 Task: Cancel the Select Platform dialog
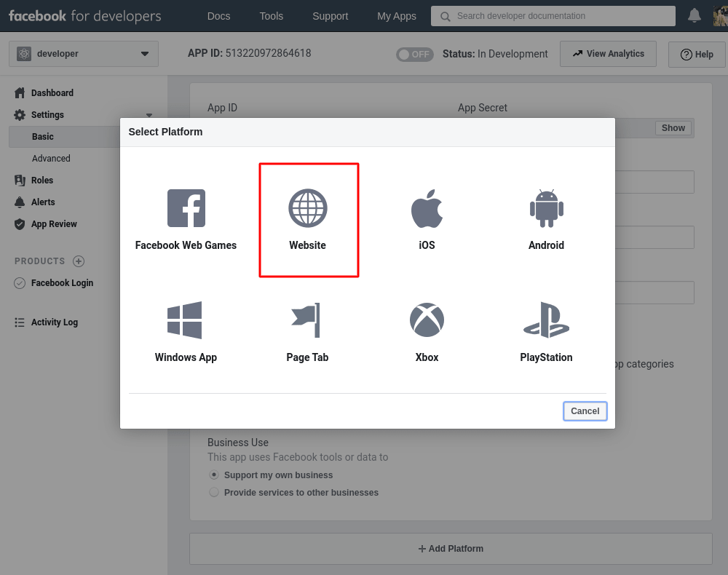585,411
